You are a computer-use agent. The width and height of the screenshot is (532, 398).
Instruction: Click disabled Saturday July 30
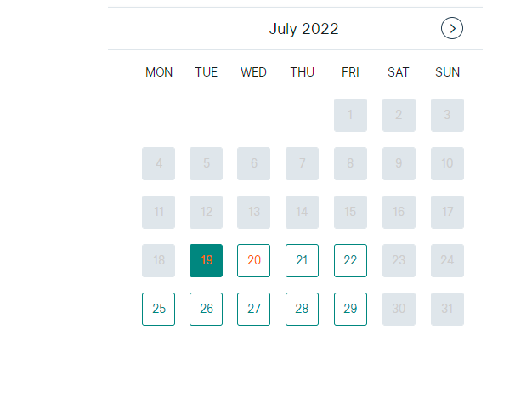[x=399, y=309]
